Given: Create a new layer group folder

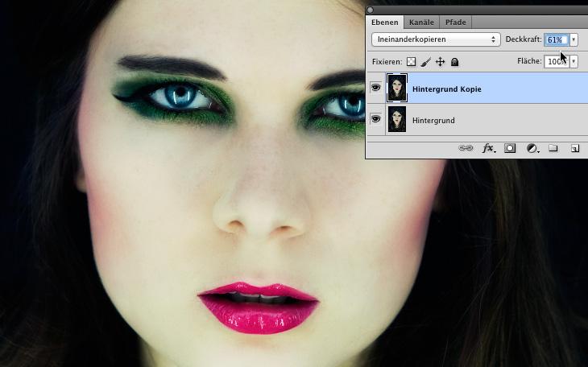Looking at the screenshot, I should (553, 148).
